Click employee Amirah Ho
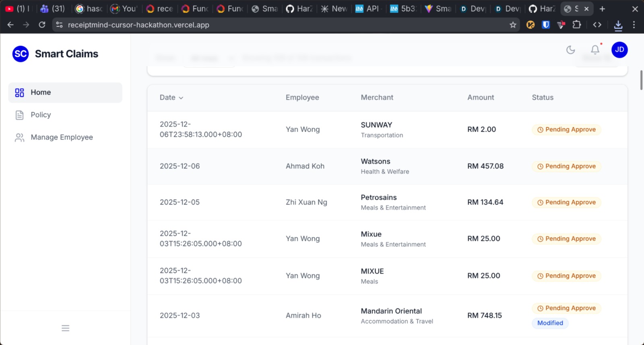Viewport: 644px width, 345px height. tap(303, 316)
